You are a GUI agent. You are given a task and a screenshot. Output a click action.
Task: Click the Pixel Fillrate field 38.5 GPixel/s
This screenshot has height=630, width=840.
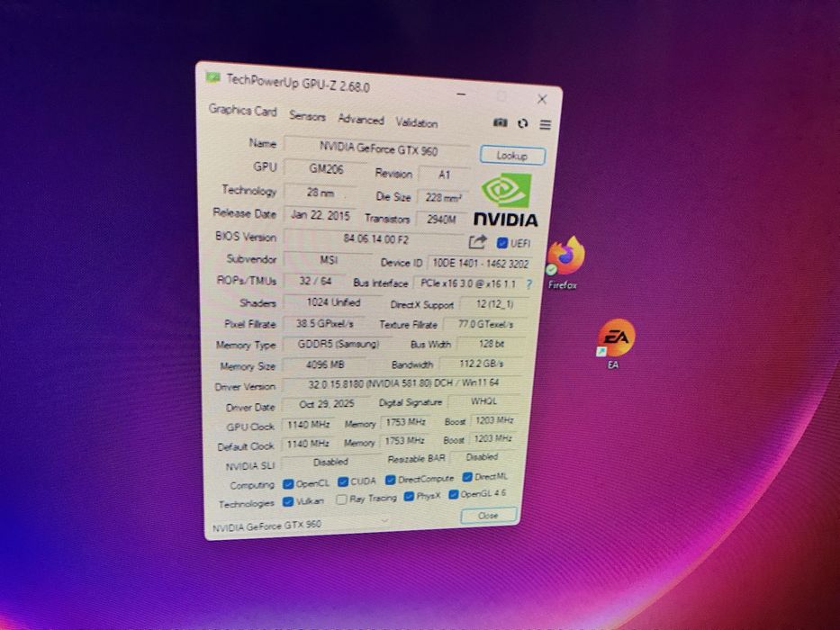click(x=324, y=324)
